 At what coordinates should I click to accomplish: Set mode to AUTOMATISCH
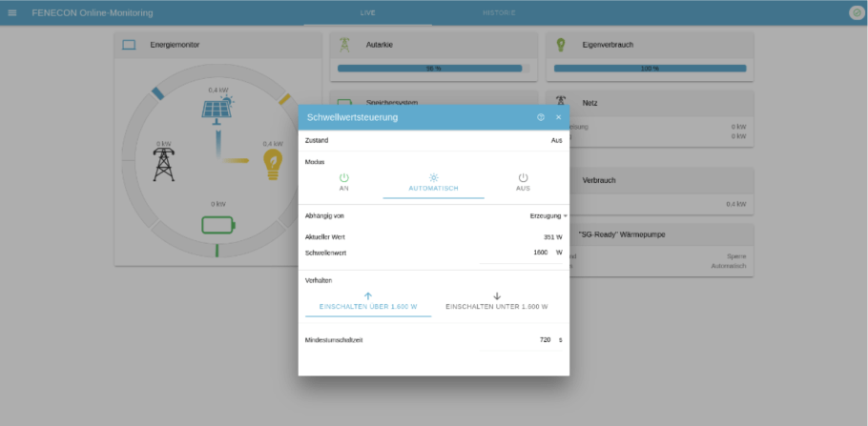tap(433, 182)
